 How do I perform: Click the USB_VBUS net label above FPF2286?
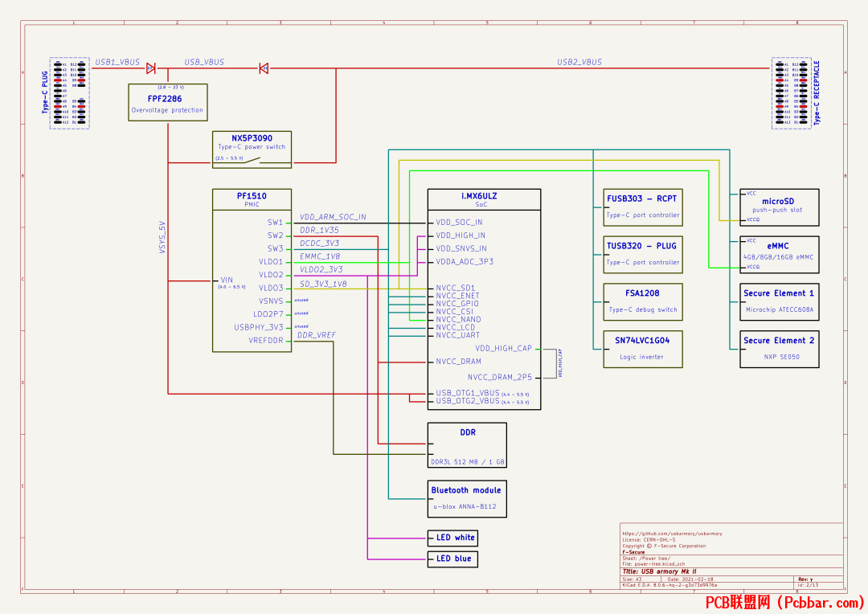(204, 62)
